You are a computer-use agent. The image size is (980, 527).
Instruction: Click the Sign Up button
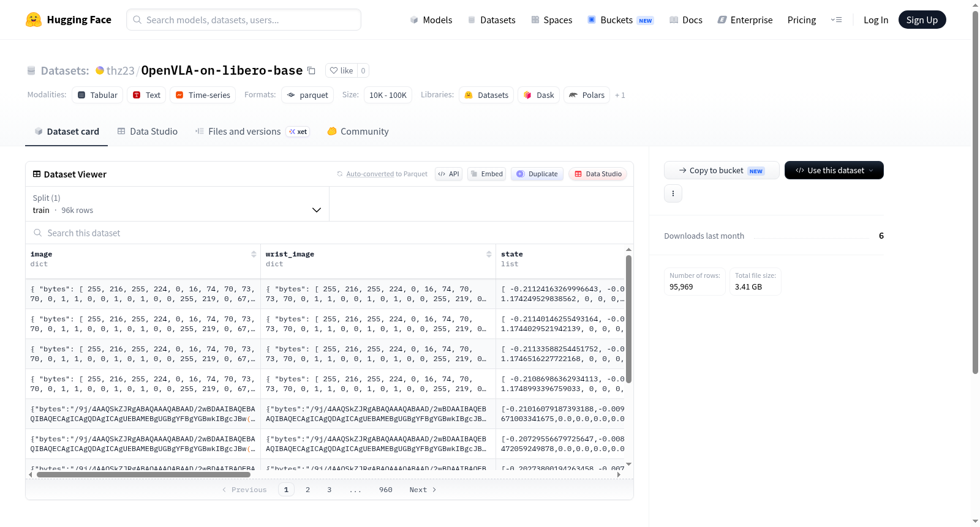(922, 20)
